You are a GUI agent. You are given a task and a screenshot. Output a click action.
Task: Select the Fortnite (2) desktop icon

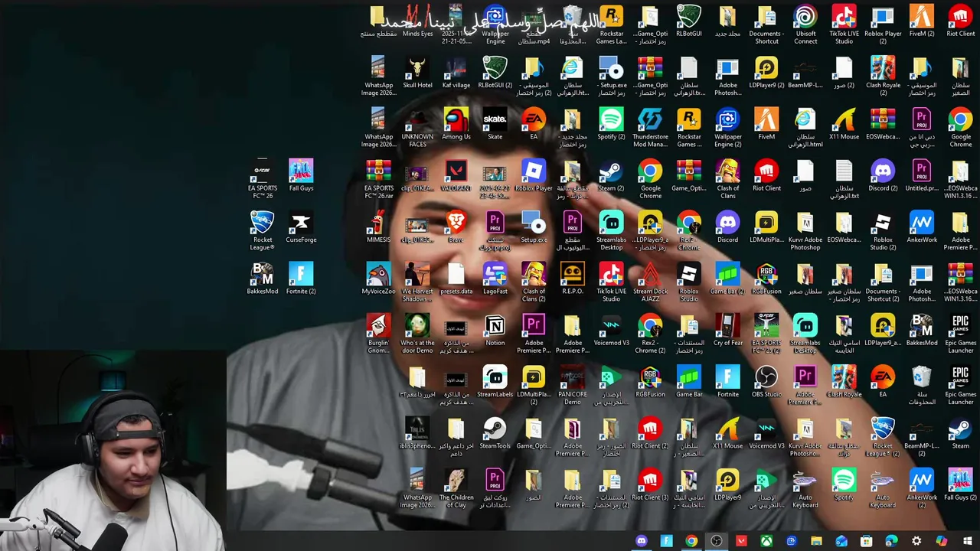pyautogui.click(x=301, y=279)
